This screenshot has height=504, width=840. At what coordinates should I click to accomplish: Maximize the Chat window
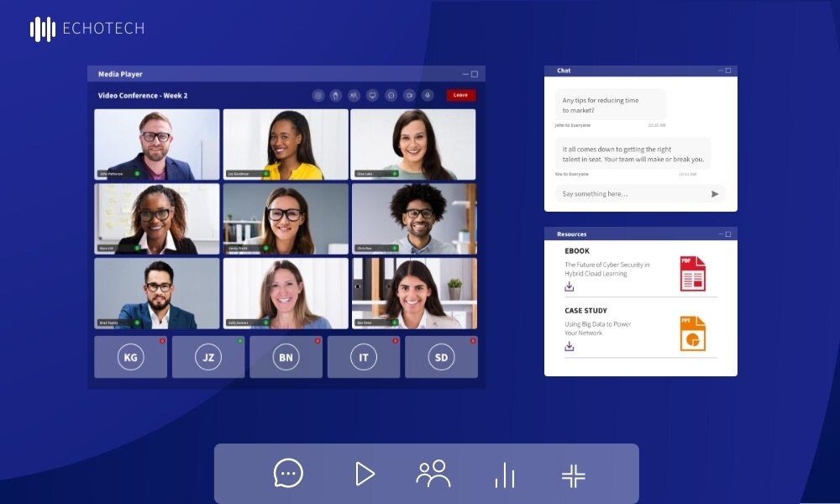point(728,71)
